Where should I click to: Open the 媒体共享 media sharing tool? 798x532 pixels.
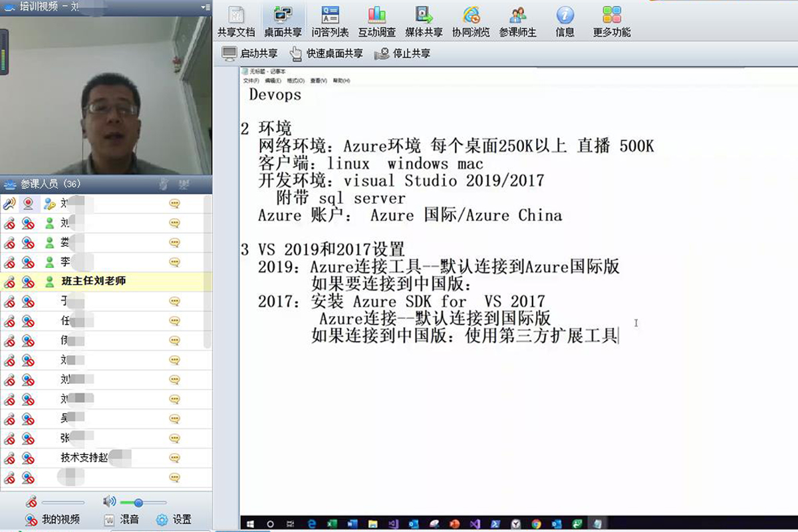click(x=424, y=21)
